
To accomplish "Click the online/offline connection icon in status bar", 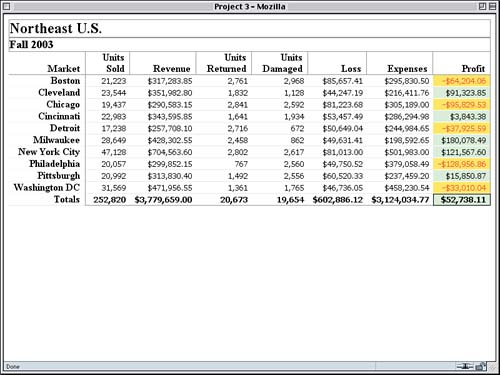I will click(x=465, y=366).
